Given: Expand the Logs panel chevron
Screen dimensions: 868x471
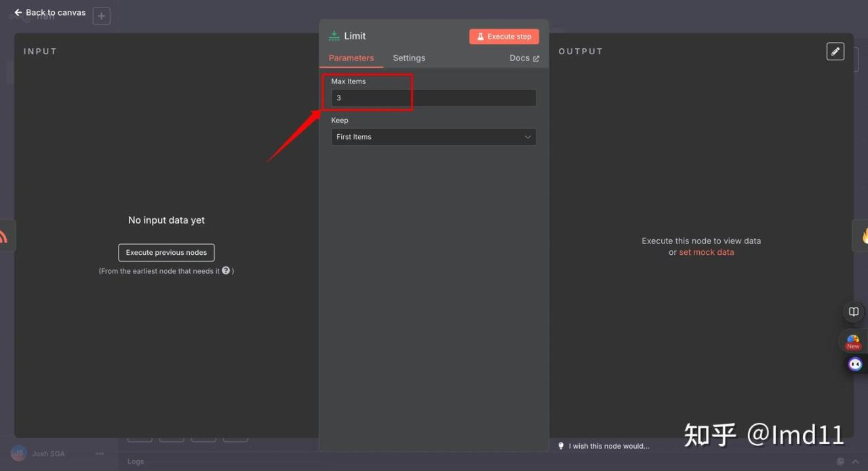Looking at the screenshot, I should pos(856,462).
